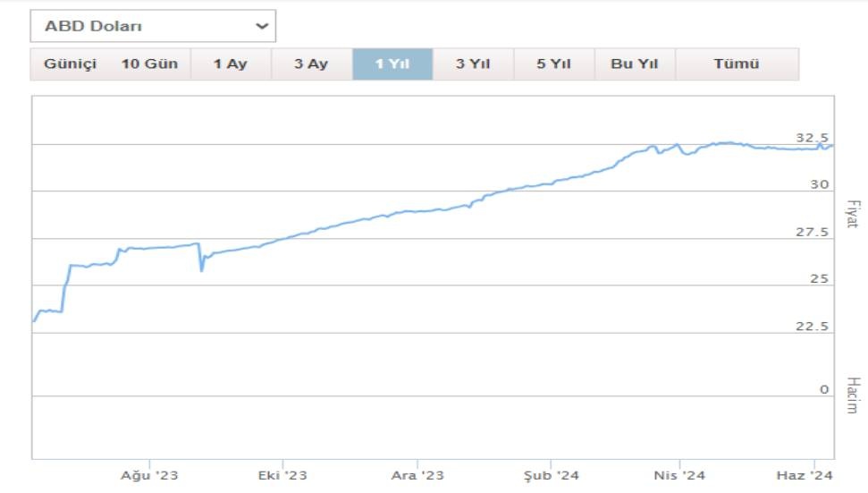The height and width of the screenshot is (493, 868).
Task: Click the Ara '23 date axis label
Action: click(417, 475)
